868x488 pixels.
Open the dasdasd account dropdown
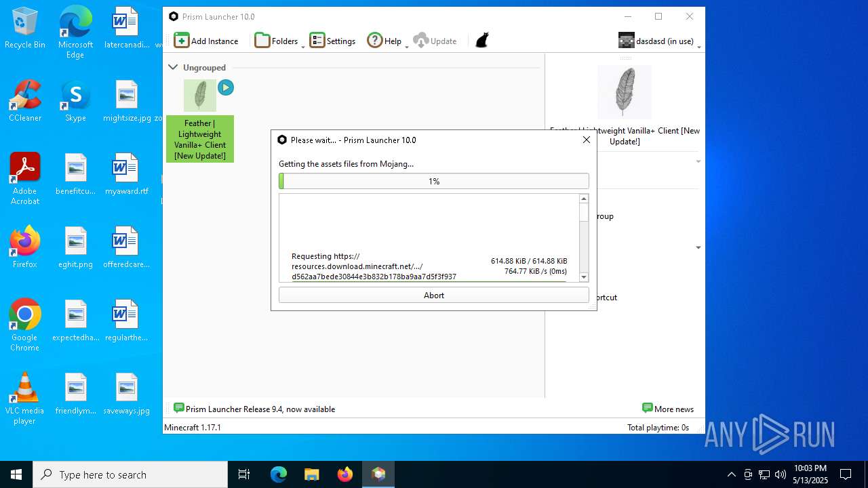pyautogui.click(x=658, y=41)
